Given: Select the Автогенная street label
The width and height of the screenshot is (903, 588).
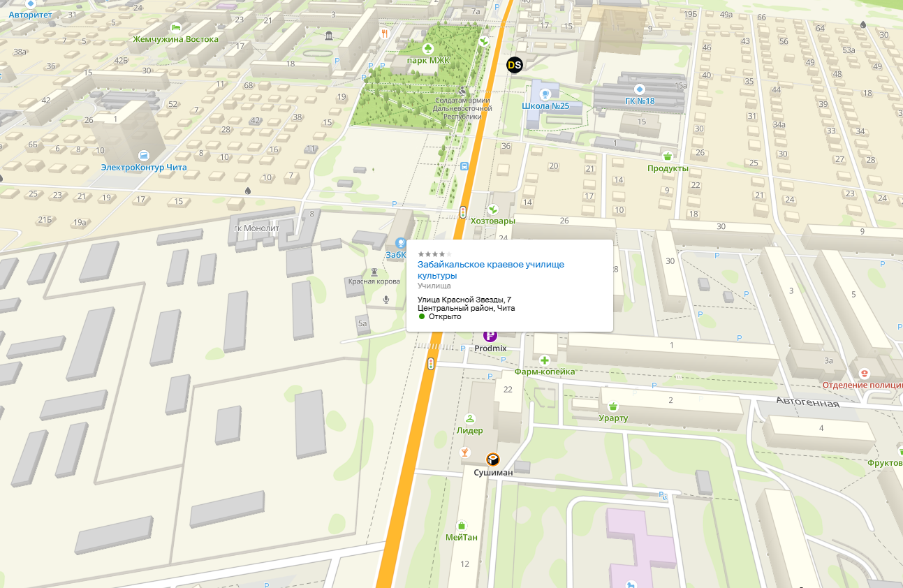Looking at the screenshot, I should pos(808,404).
